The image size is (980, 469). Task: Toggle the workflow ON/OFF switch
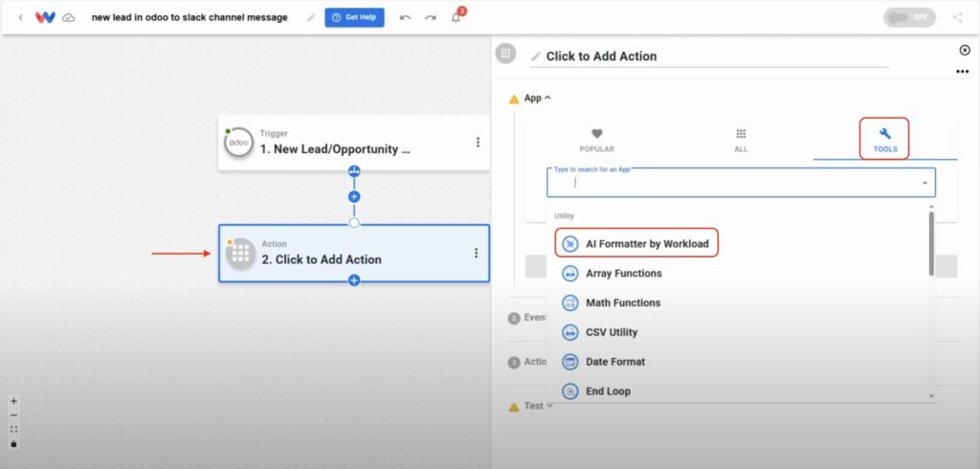point(909,17)
